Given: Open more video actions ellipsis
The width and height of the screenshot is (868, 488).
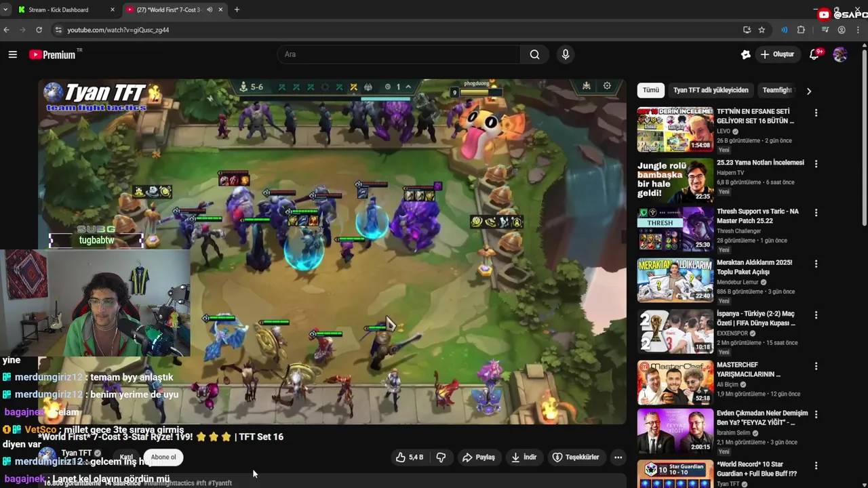Looking at the screenshot, I should click(x=618, y=457).
